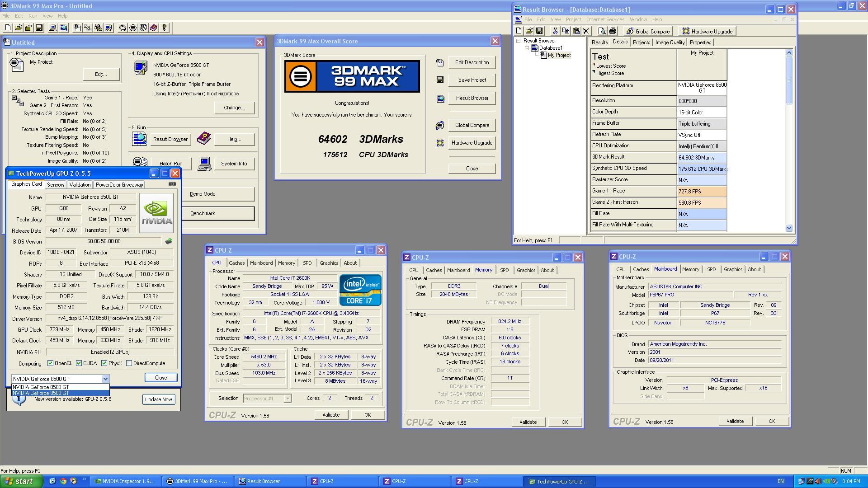This screenshot has width=868, height=488.
Task: Select My Project in the Result Browser tree
Action: (559, 55)
